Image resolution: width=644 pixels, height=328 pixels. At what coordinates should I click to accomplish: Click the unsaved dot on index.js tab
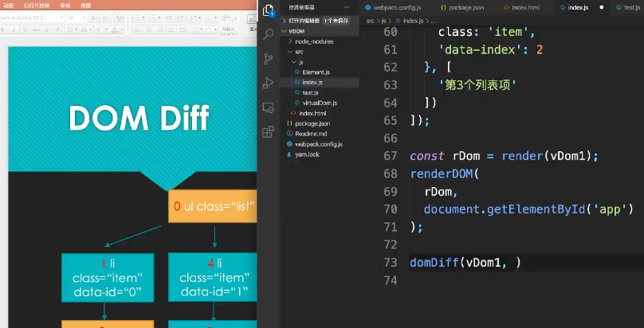(601, 7)
